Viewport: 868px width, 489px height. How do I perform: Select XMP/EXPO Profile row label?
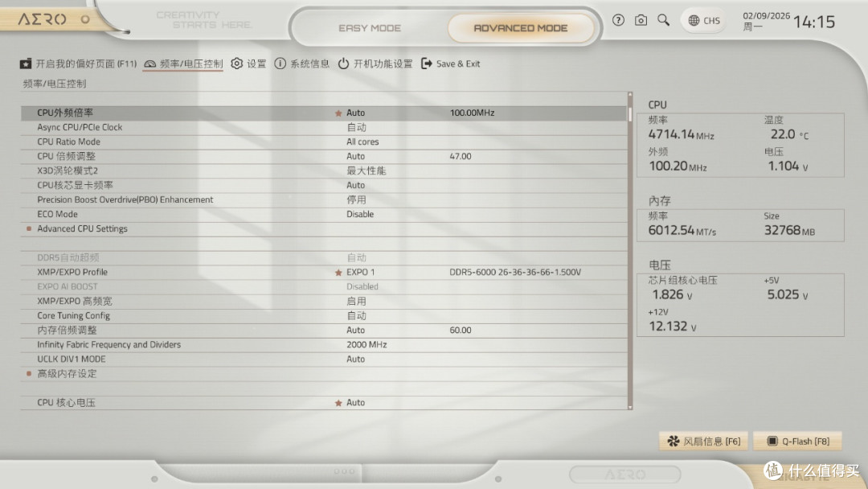[x=72, y=273]
